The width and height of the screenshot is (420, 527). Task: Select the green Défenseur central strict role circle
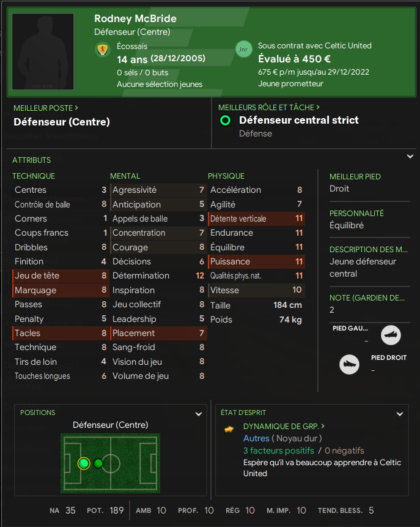pos(225,120)
